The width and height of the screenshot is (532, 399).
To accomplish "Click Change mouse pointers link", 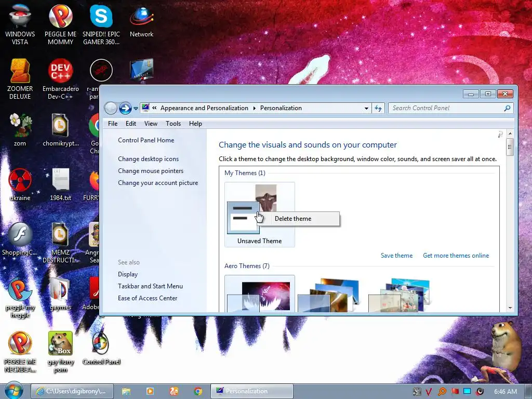I will click(x=151, y=170).
